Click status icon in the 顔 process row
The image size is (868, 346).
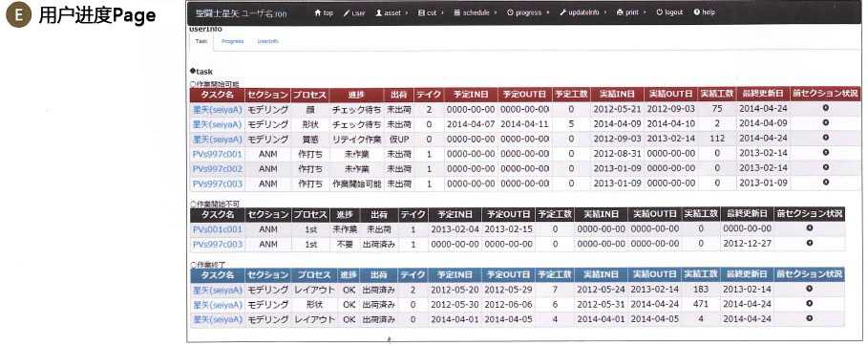[825, 108]
